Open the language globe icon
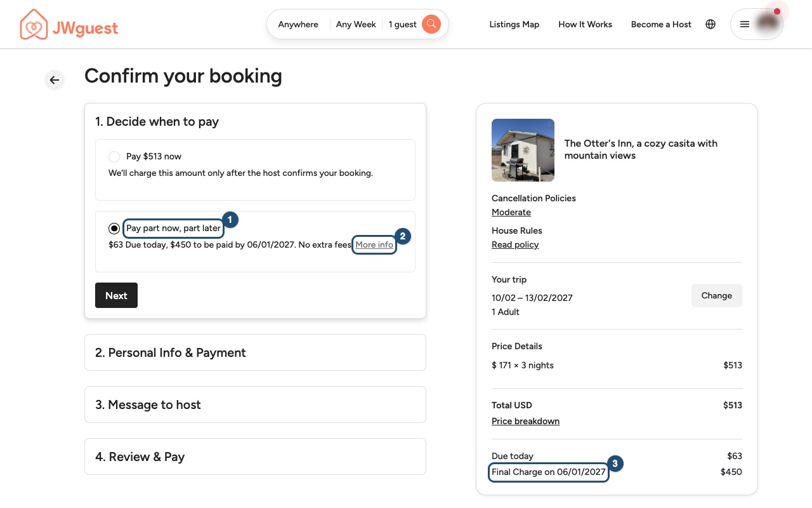 710,24
